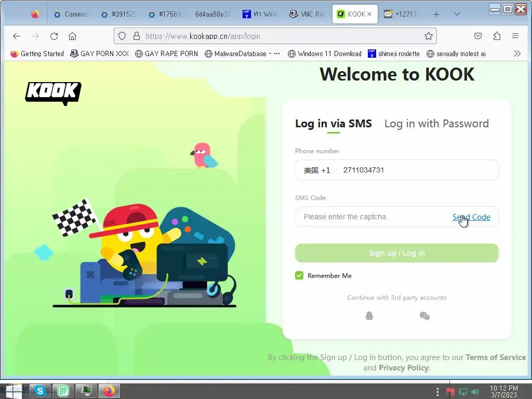
Task: Click the site padlock security icon
Action: click(x=137, y=36)
